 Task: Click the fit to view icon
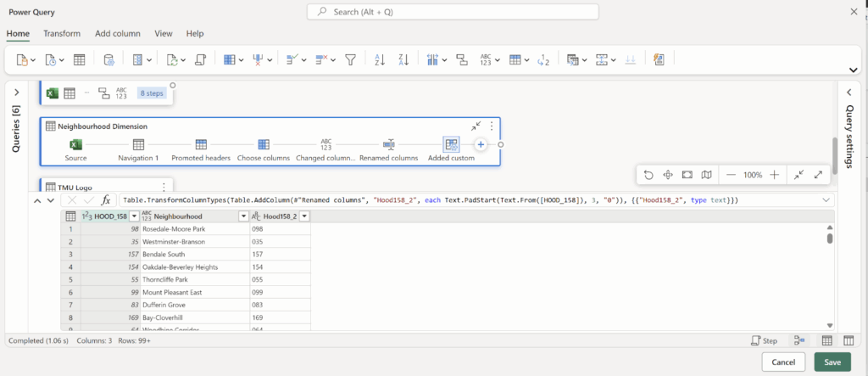tap(687, 175)
